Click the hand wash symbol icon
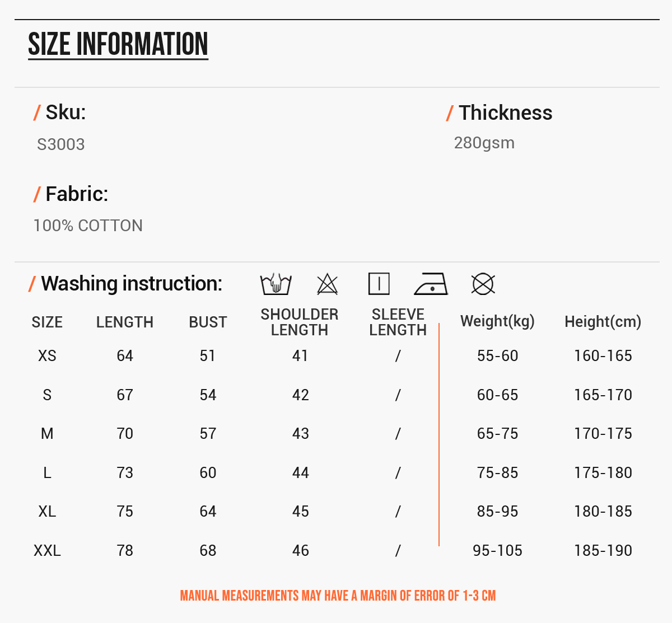The width and height of the screenshot is (672, 623). click(x=276, y=284)
